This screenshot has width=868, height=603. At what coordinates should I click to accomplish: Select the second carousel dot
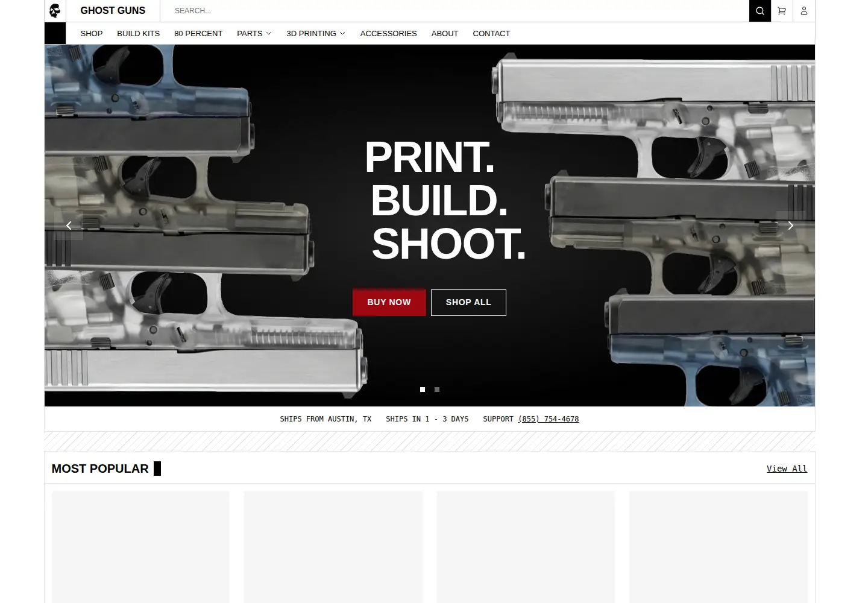pos(437,390)
